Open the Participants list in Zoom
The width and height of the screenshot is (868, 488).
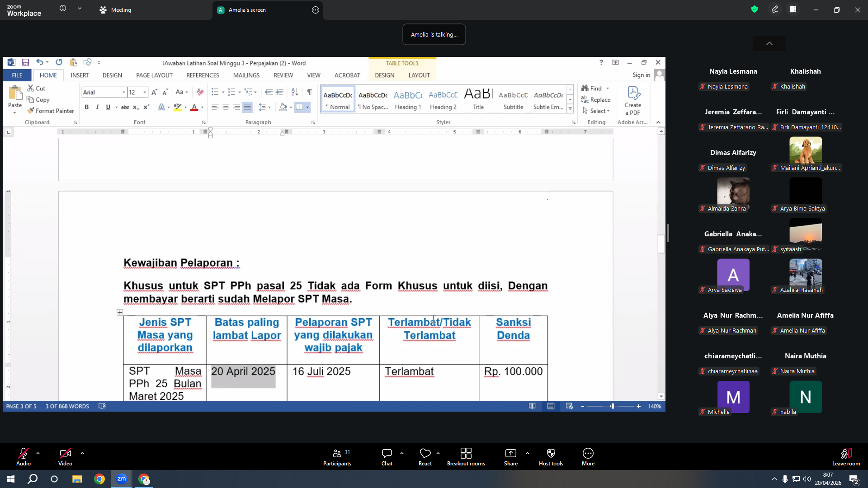coord(337,457)
